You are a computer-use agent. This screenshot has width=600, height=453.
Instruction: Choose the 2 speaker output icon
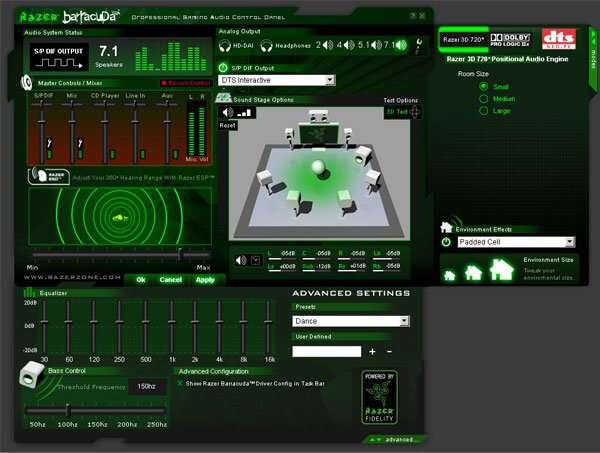(x=328, y=45)
